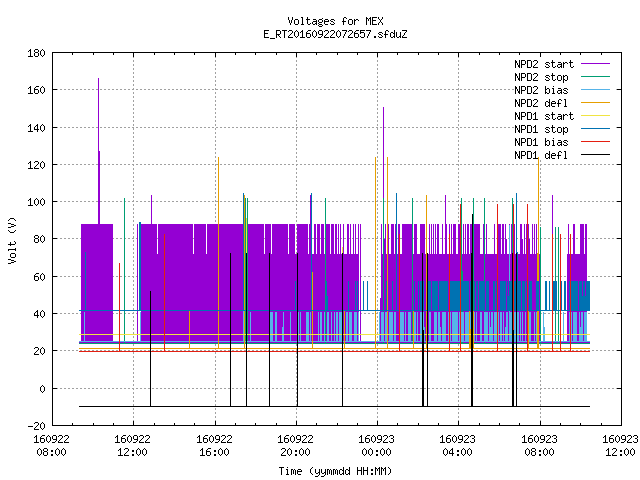Select the NPD1 start legend label
Image resolution: width=640 pixels, height=480 pixels.
(x=544, y=116)
